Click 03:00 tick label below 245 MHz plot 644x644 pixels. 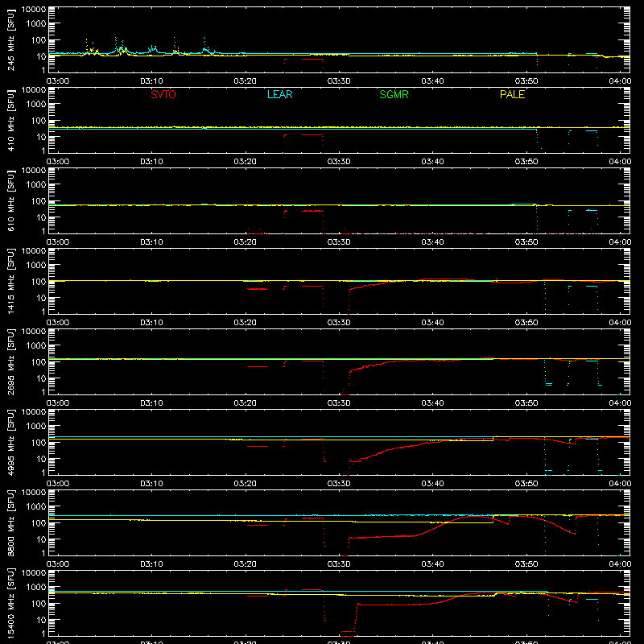(x=58, y=81)
